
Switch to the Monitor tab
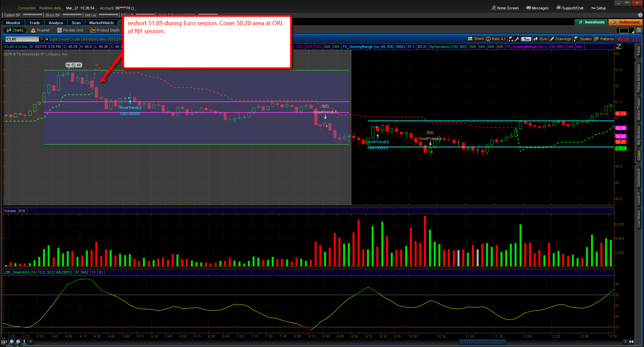(13, 23)
